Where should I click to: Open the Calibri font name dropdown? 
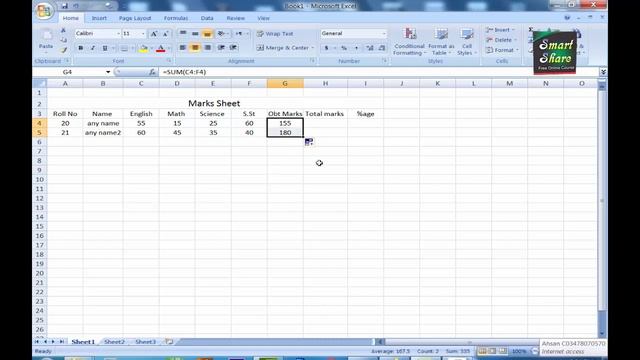[x=118, y=33]
